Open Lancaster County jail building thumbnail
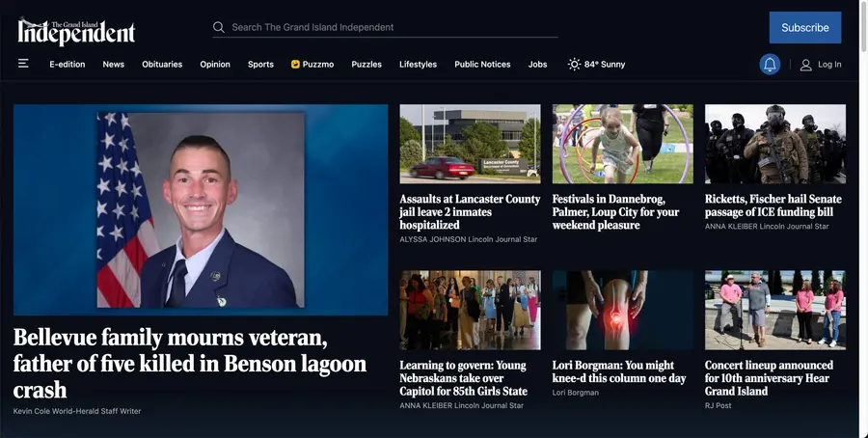The width and height of the screenshot is (868, 438). click(x=470, y=144)
